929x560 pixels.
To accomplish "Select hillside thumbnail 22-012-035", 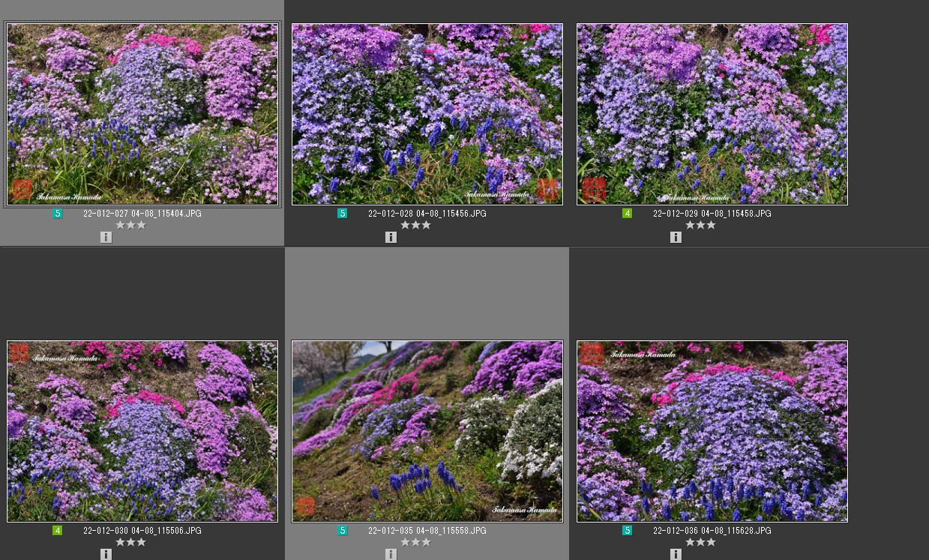I will pyautogui.click(x=427, y=431).
